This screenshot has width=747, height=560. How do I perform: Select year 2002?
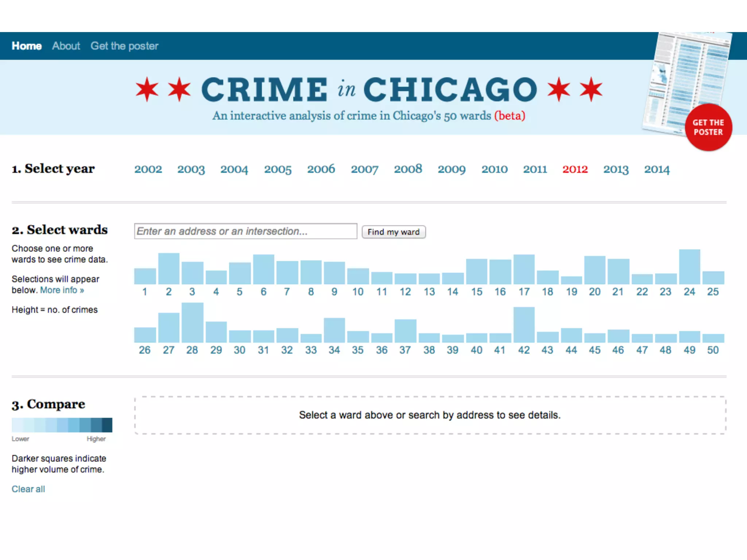point(148,169)
